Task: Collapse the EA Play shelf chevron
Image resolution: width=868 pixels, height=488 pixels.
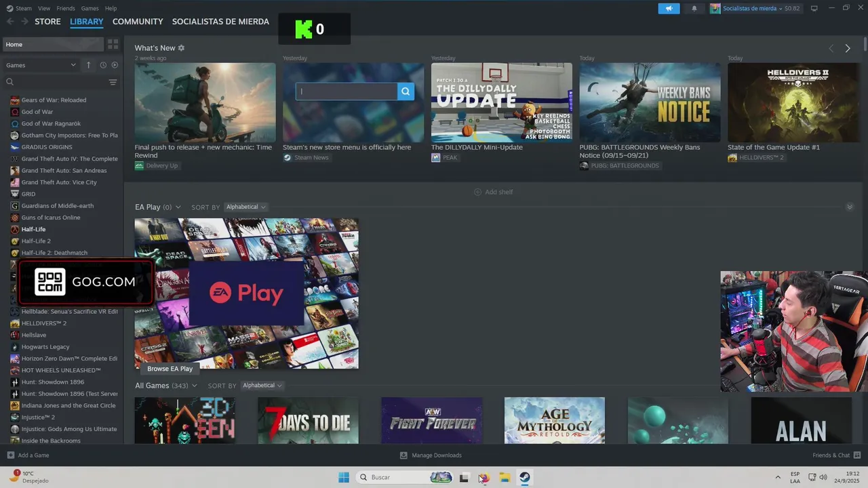Action: [850, 207]
